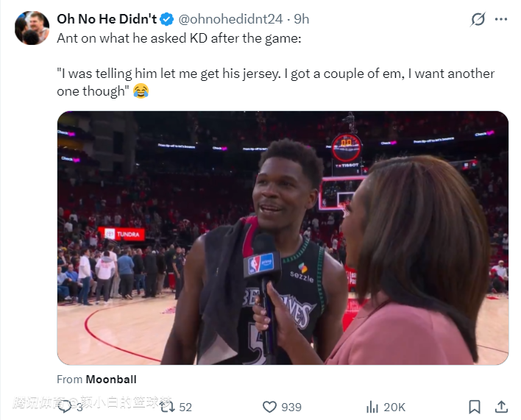Click the 9h timestamp
This screenshot has width=521, height=420.
pyautogui.click(x=301, y=19)
